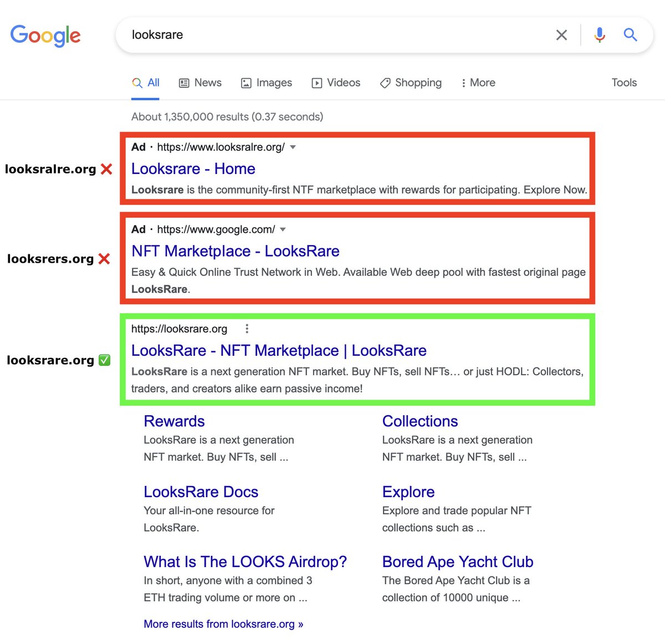Open the Explore sitelink

pos(408,492)
